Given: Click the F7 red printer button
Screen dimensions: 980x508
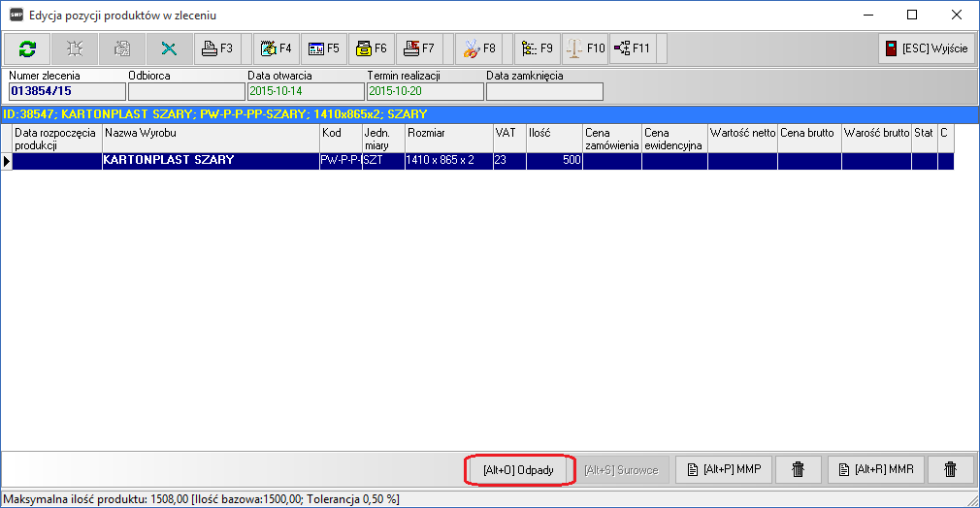Looking at the screenshot, I should point(419,48).
